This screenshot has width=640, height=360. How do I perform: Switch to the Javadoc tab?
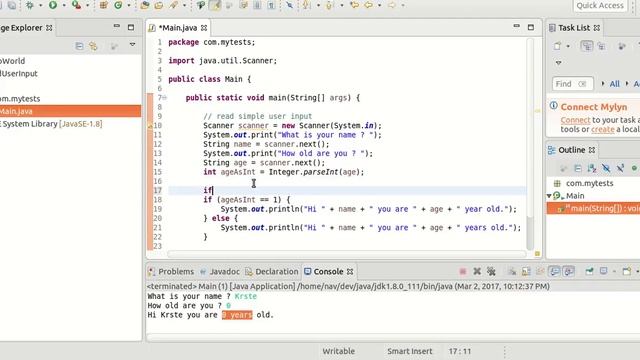pyautogui.click(x=220, y=271)
